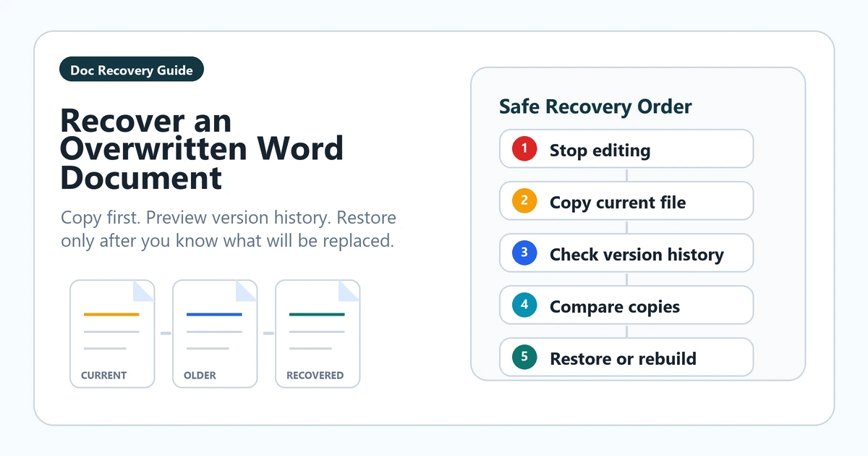
Task: Select the Stop editing step
Action: (626, 150)
